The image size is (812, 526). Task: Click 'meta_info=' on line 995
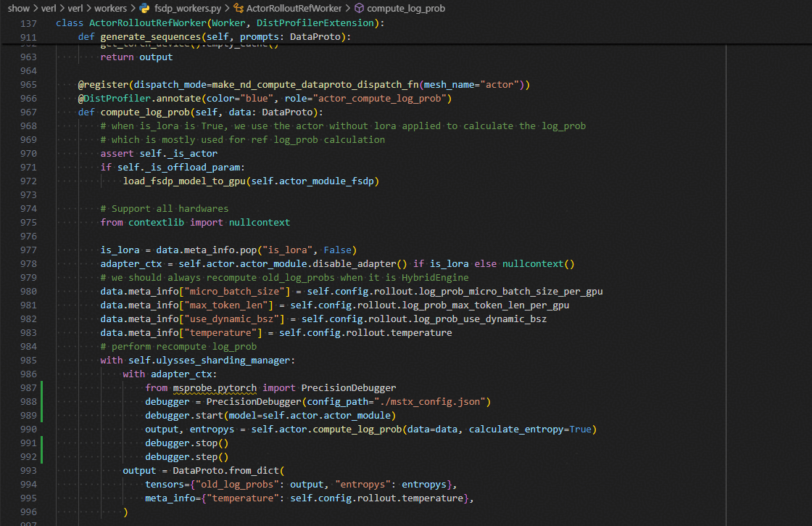coord(173,498)
